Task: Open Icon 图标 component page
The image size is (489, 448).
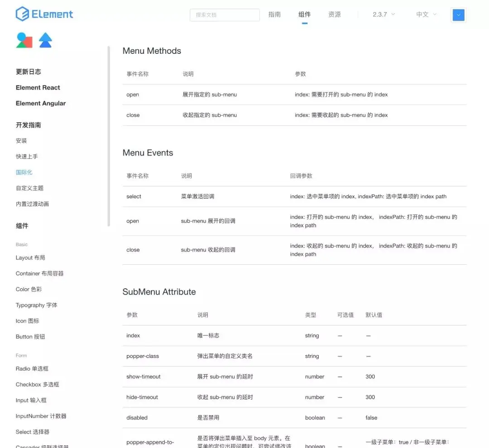Action: (28, 321)
